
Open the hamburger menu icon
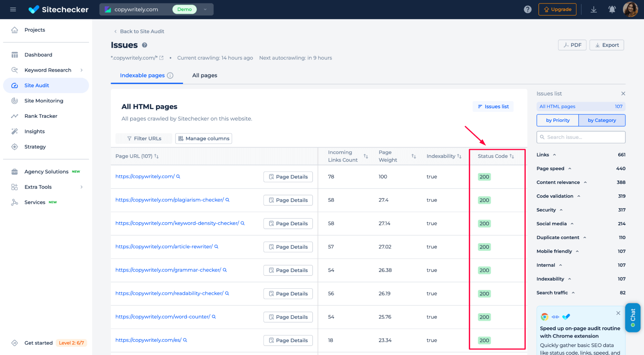click(13, 9)
